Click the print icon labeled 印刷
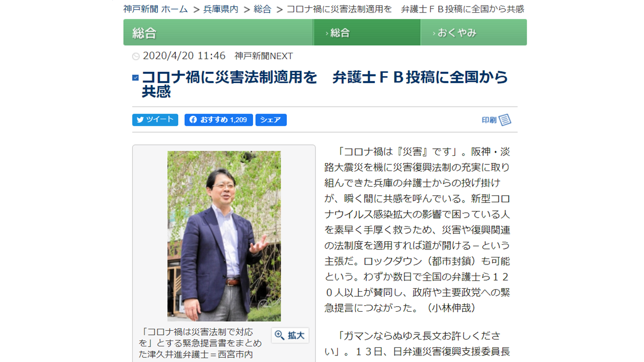 point(497,120)
